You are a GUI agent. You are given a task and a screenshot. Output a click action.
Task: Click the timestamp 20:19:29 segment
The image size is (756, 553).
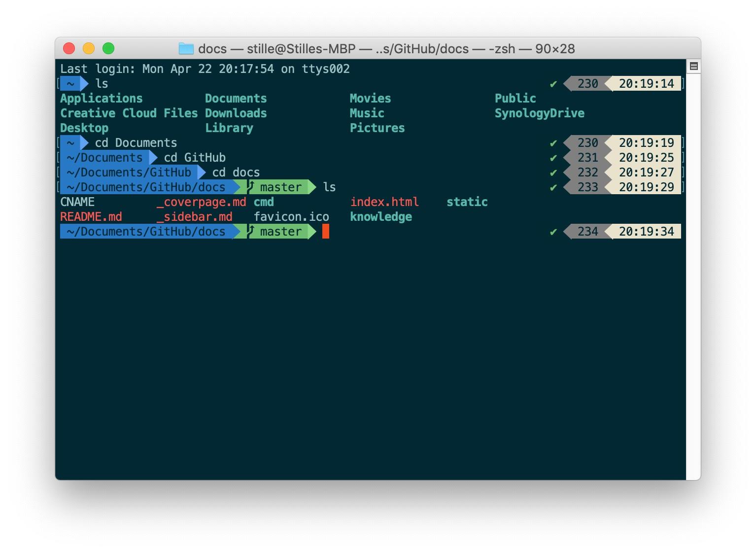pyautogui.click(x=646, y=187)
